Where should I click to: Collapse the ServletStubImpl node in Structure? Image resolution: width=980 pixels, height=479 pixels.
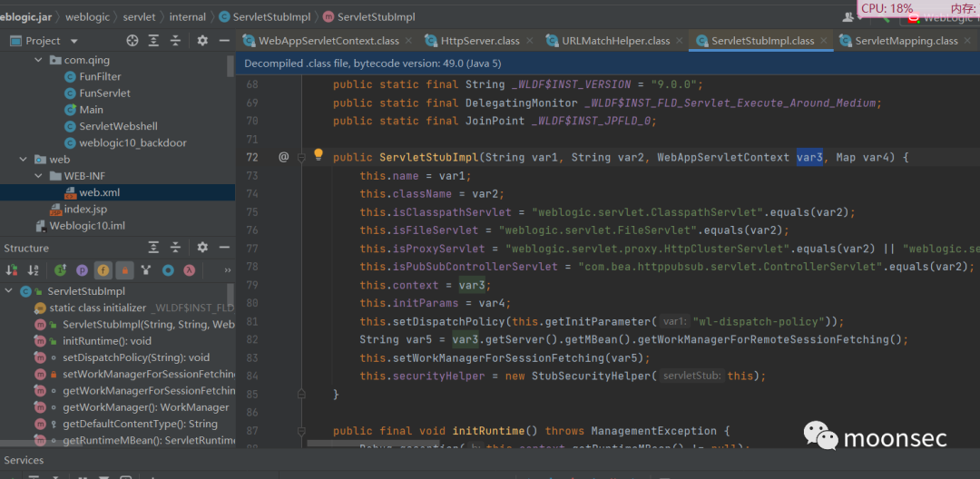coord(9,291)
